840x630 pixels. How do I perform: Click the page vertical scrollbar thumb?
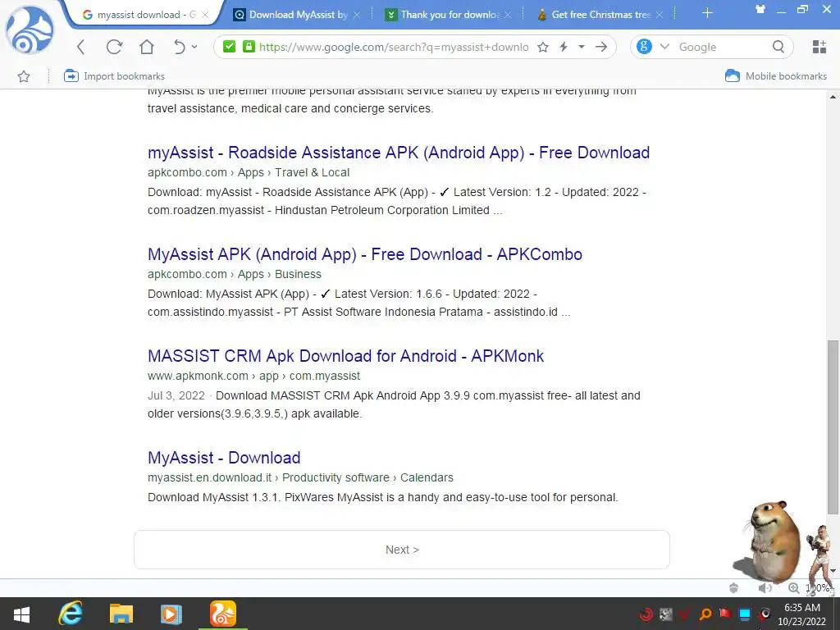click(x=833, y=427)
